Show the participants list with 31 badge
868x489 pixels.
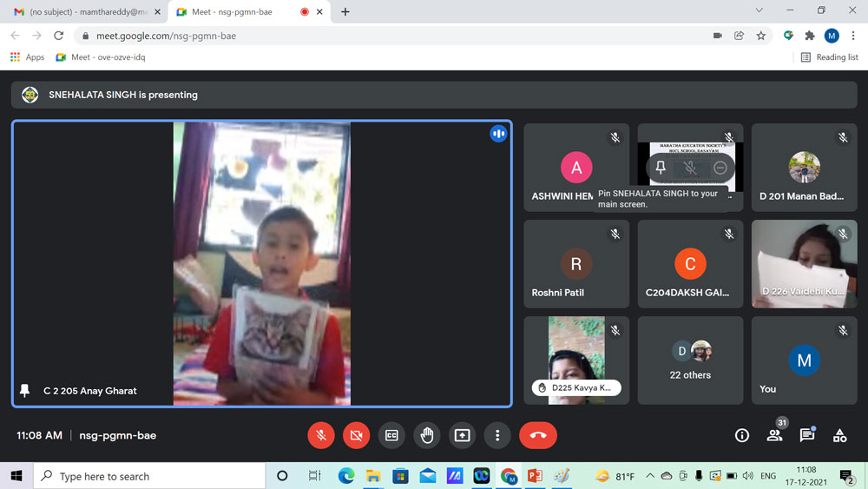click(774, 436)
